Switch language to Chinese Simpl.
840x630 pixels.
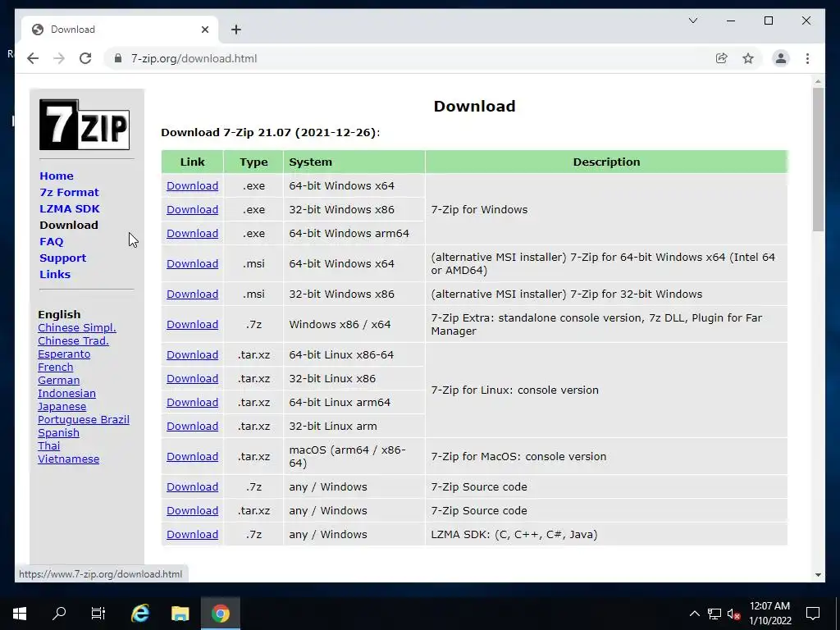coord(76,328)
